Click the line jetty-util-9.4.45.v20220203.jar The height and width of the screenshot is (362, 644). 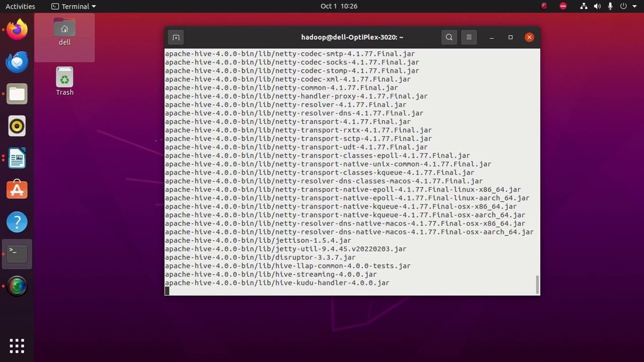point(286,249)
